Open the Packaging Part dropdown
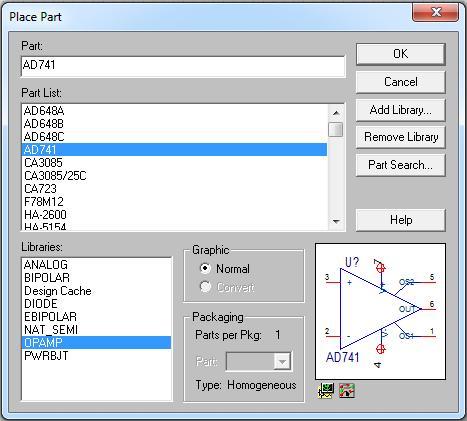Image resolution: width=467 pixels, height=421 pixels. point(282,361)
